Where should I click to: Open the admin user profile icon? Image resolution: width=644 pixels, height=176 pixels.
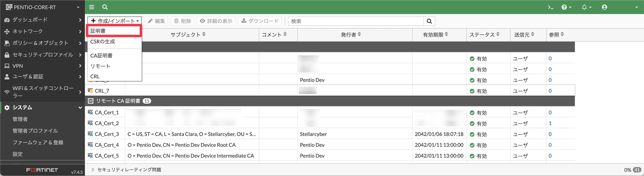(604, 7)
